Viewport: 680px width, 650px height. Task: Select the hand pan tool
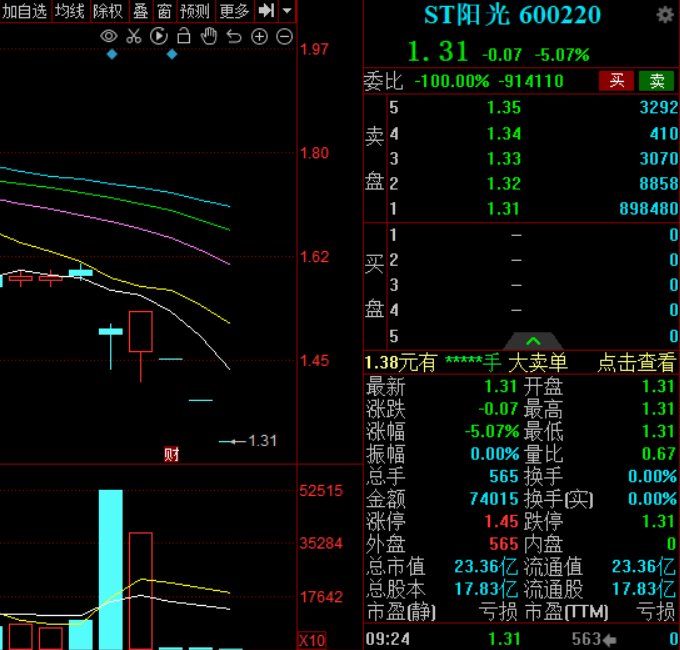click(x=209, y=36)
